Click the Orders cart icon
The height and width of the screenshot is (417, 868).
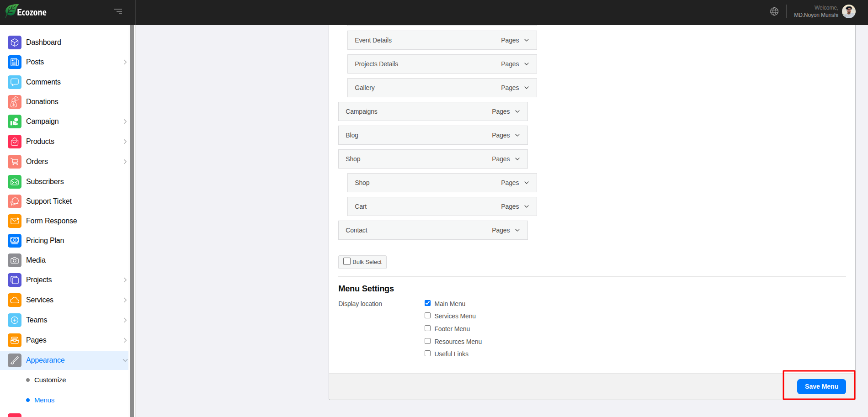pyautogui.click(x=15, y=162)
